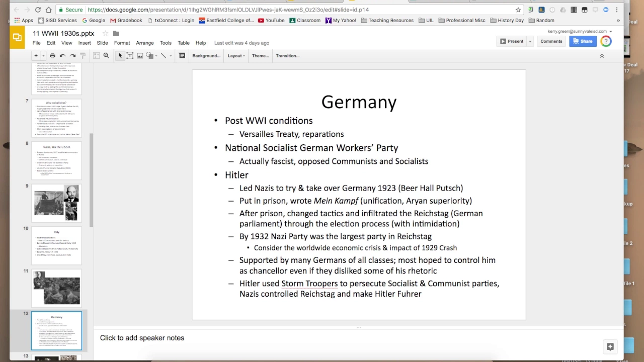
Task: Open the Edit menu
Action: [51, 43]
